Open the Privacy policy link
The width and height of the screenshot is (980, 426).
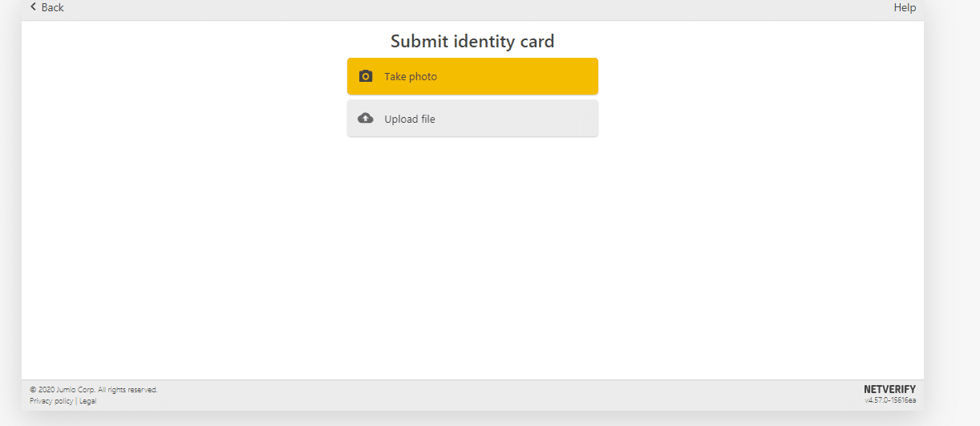[x=51, y=400]
